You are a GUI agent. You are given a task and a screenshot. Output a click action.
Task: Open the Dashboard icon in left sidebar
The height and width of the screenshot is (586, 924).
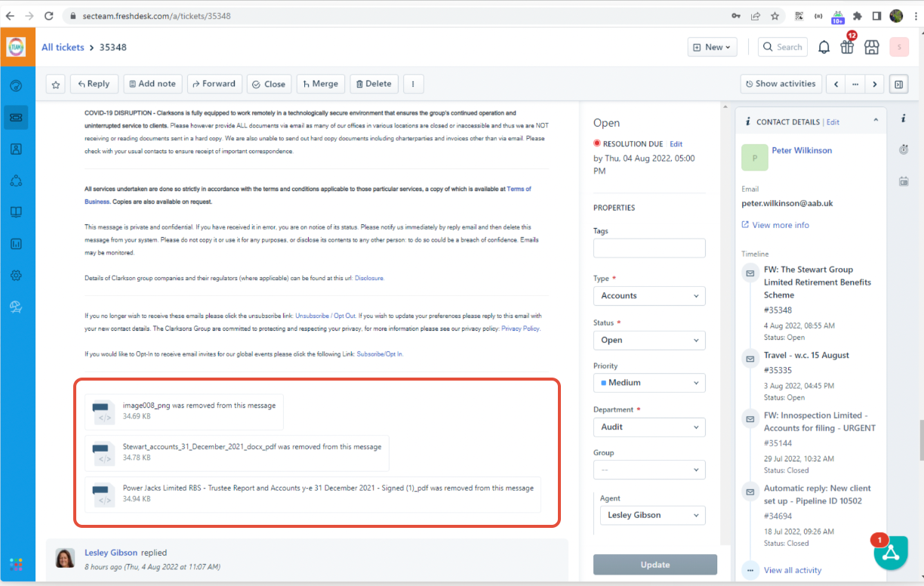point(16,86)
